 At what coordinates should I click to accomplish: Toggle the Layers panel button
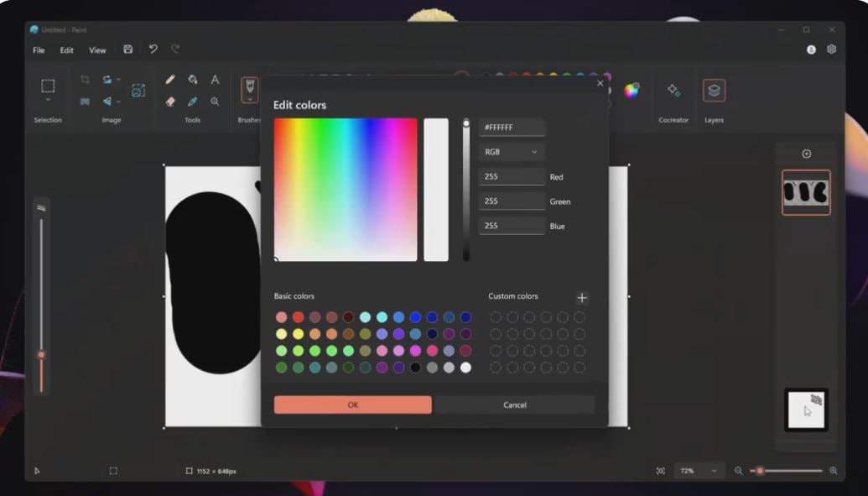coord(714,91)
